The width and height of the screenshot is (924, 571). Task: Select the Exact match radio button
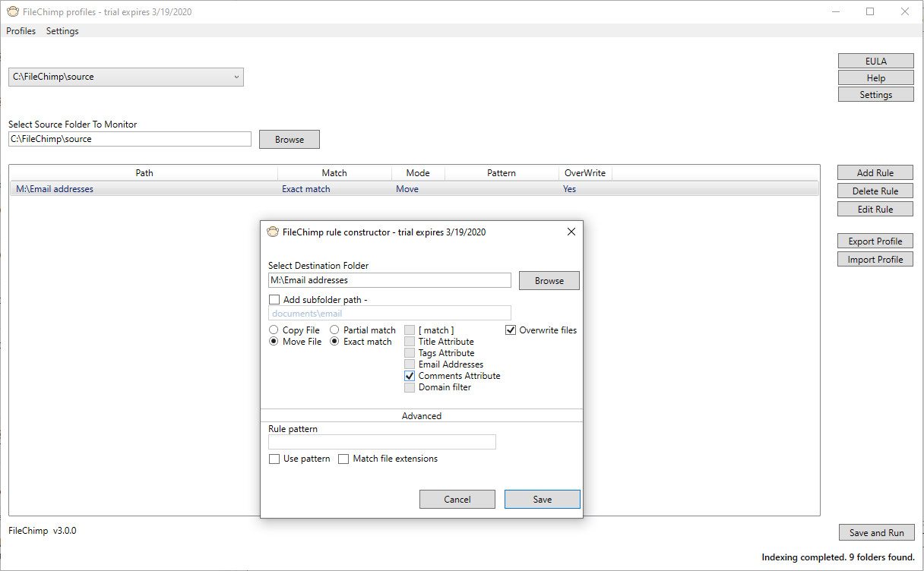pos(334,342)
